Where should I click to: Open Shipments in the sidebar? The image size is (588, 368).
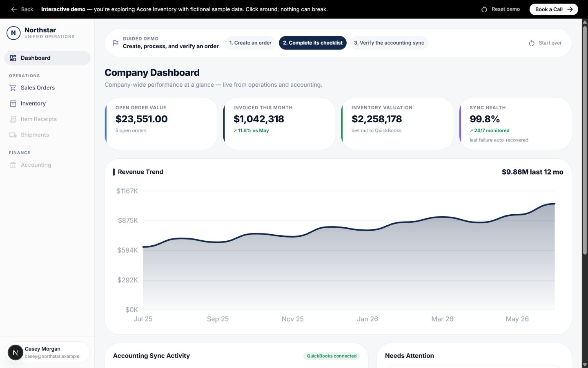click(47, 135)
